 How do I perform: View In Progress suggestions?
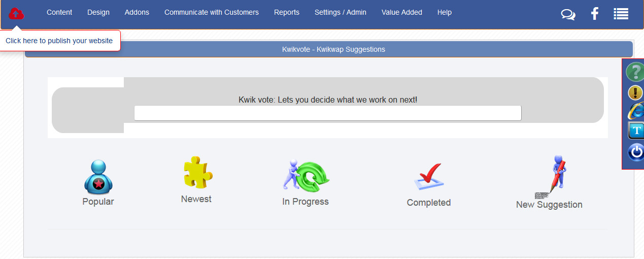tap(306, 183)
